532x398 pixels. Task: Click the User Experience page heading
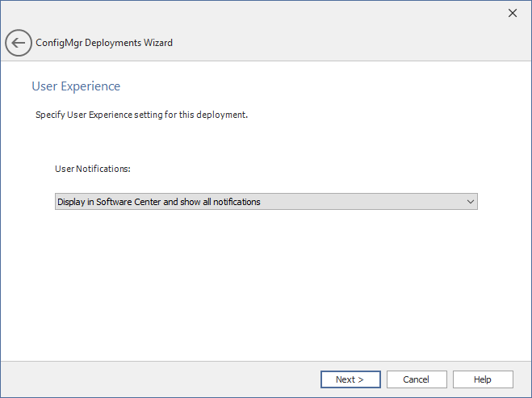pos(76,86)
